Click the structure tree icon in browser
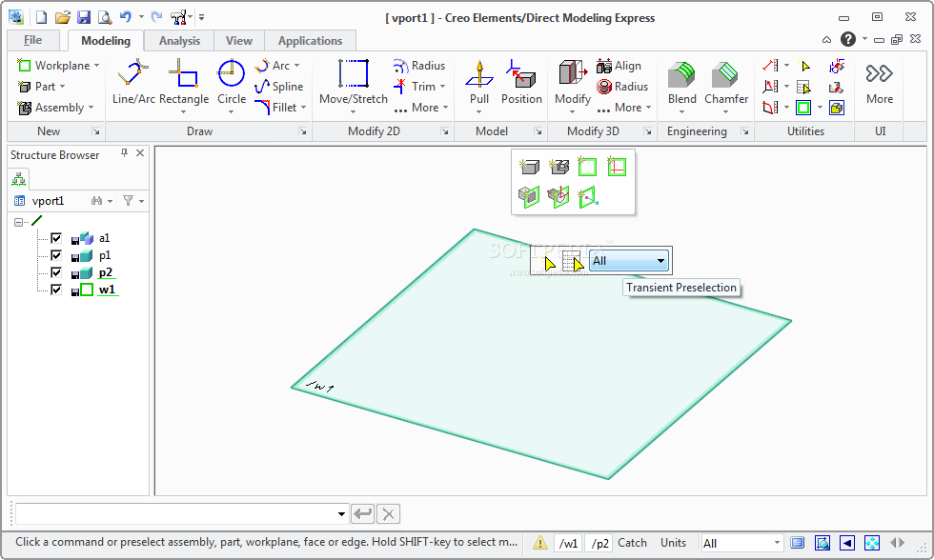The width and height of the screenshot is (934, 560). click(x=18, y=178)
